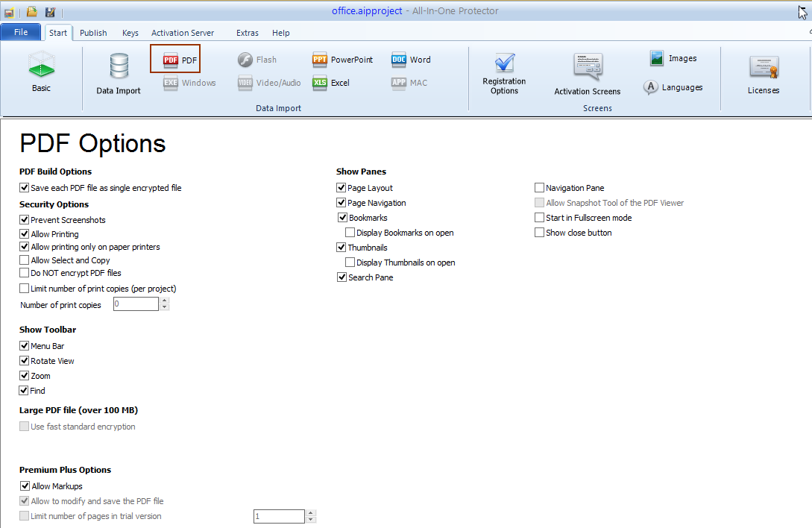Viewport: 812px width, 528px height.
Task: Enable Display Thumbnails on open
Action: coord(350,263)
